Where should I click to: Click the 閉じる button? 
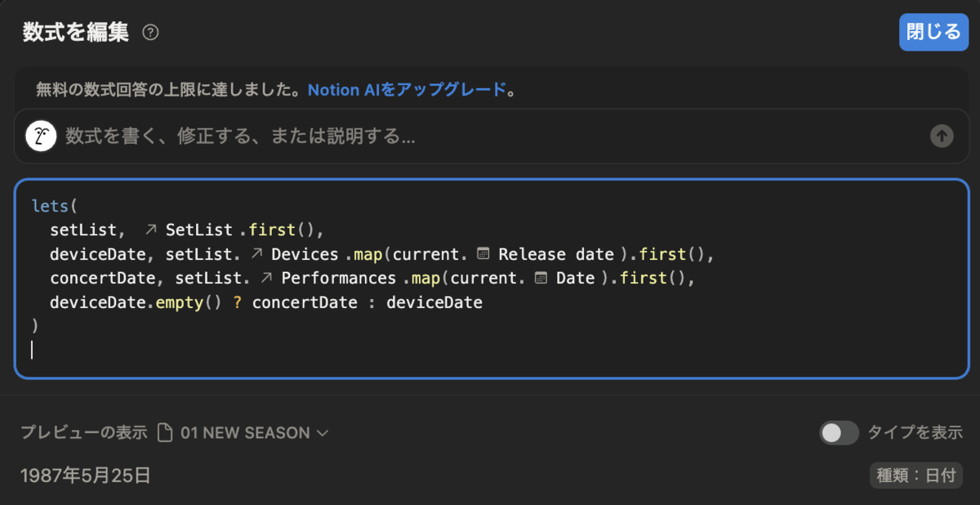point(933,33)
